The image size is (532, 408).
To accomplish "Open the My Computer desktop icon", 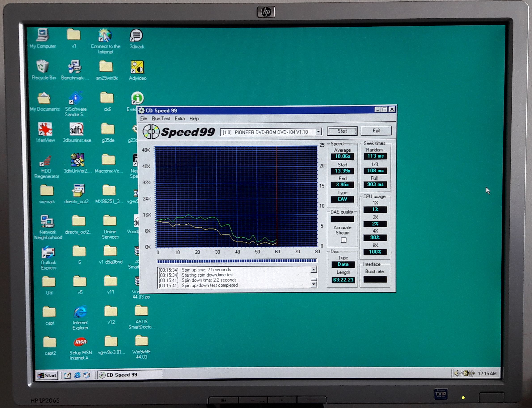I will tap(43, 35).
